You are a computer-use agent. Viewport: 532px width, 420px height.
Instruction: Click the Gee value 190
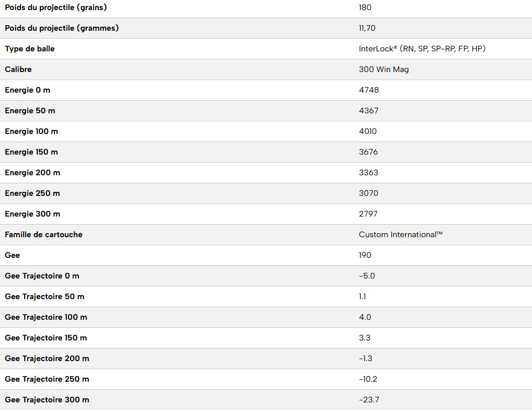point(365,255)
